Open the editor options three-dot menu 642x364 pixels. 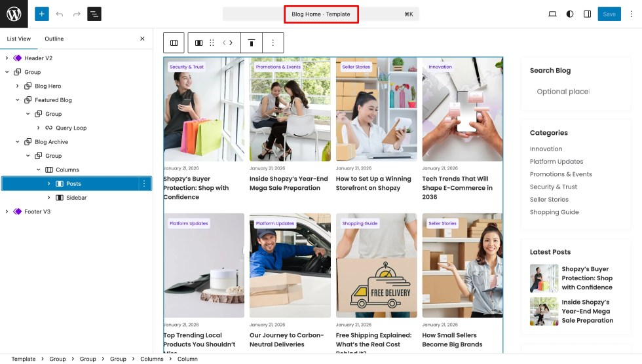pyautogui.click(x=632, y=14)
